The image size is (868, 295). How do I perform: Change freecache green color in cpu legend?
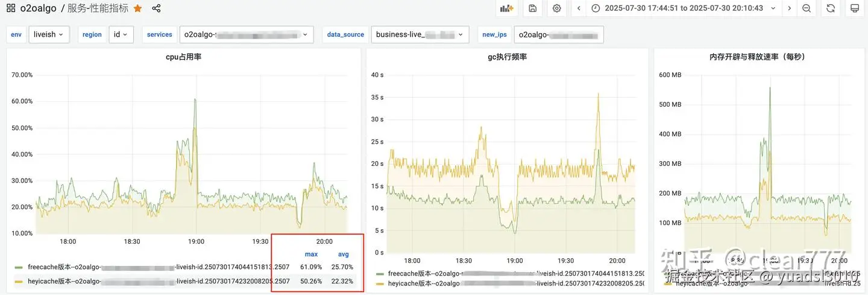tap(19, 267)
